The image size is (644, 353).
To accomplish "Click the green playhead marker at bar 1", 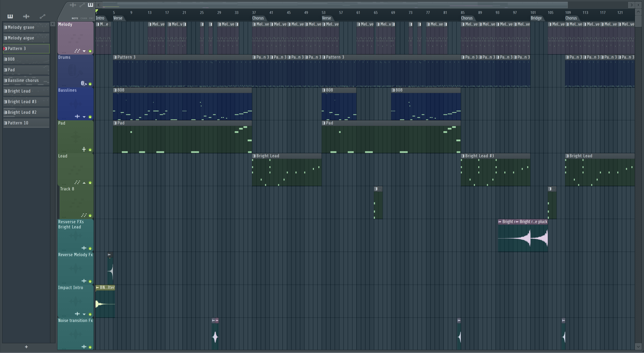I will [x=97, y=11].
